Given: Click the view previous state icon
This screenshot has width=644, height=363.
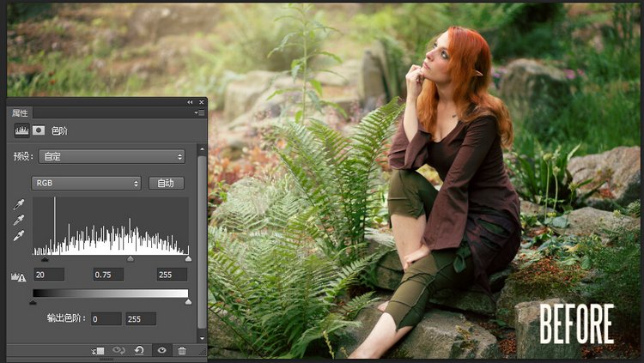Looking at the screenshot, I should 118,350.
